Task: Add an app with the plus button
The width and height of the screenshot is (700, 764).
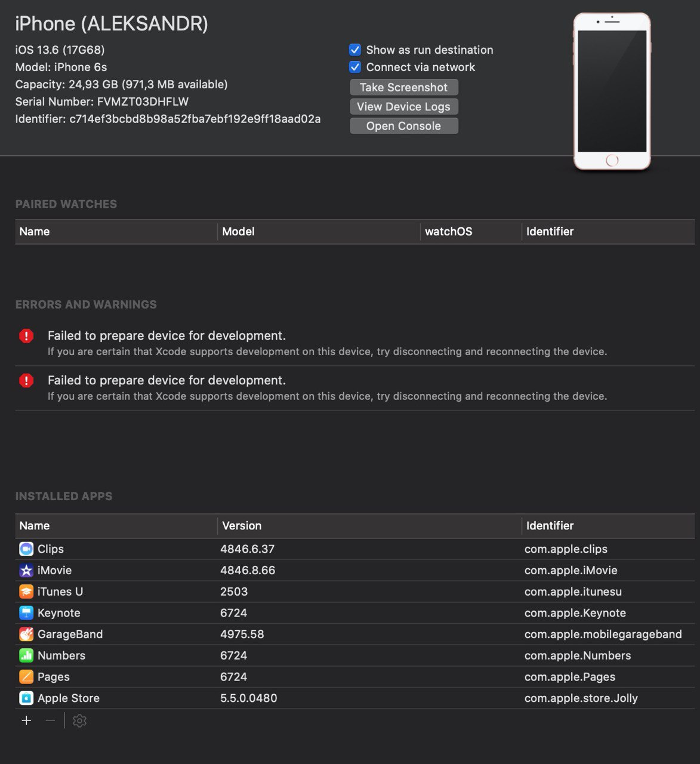Action: pyautogui.click(x=26, y=720)
